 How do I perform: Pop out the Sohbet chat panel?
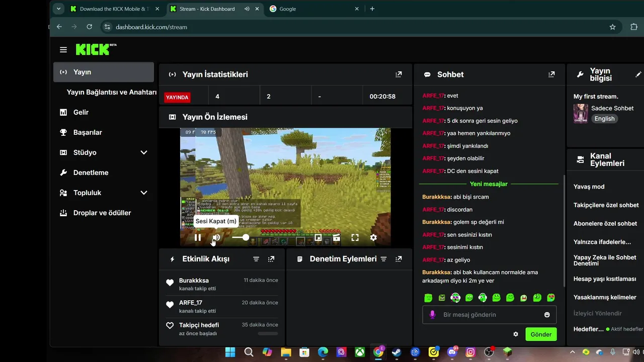[551, 74]
